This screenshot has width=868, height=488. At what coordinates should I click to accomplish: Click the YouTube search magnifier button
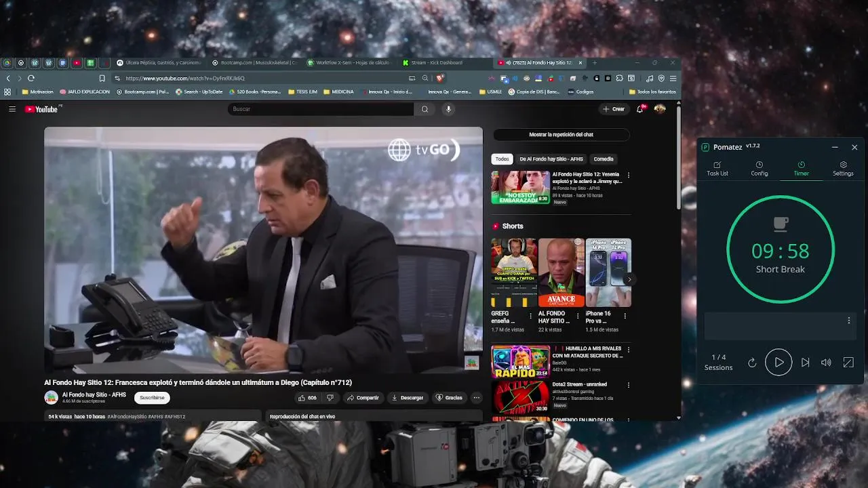point(425,109)
